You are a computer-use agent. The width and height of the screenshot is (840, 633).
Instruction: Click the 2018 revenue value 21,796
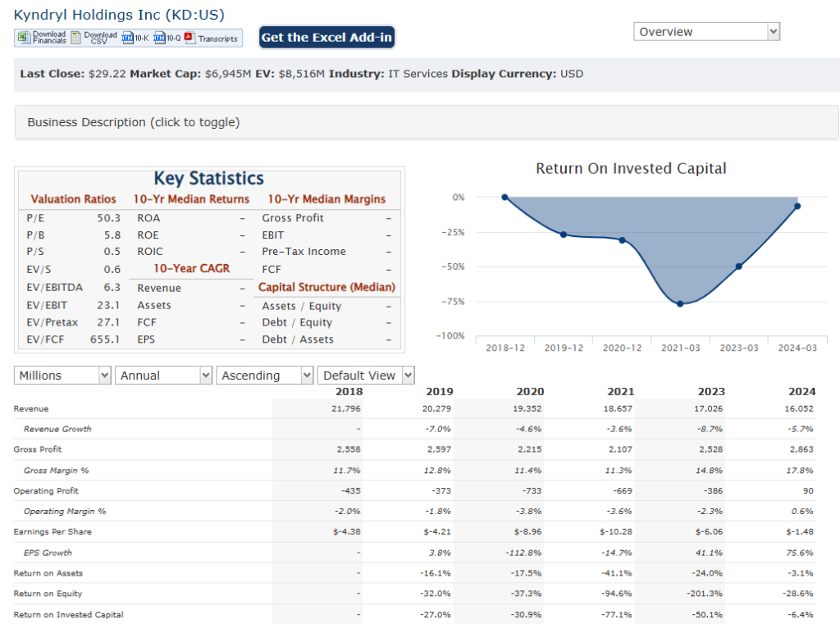tap(346, 408)
